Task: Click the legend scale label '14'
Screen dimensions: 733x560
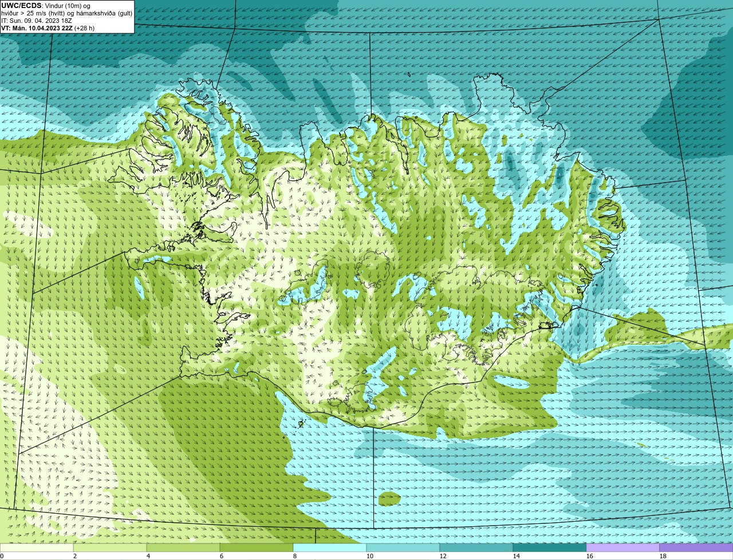Action: point(517,556)
